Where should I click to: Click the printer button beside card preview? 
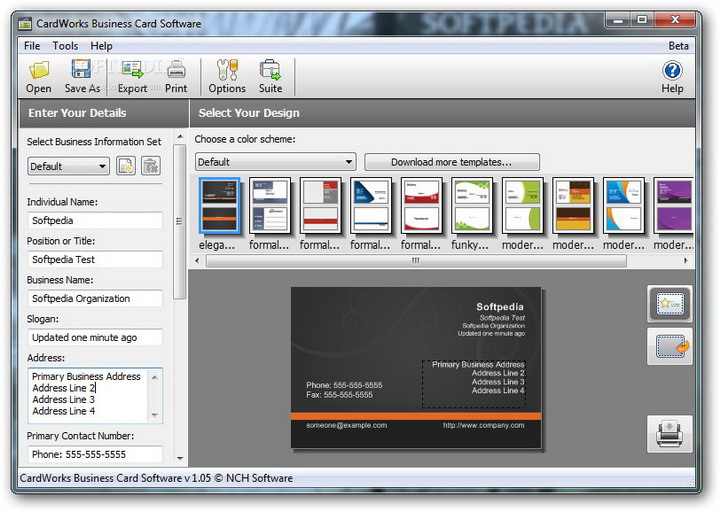pos(668,433)
